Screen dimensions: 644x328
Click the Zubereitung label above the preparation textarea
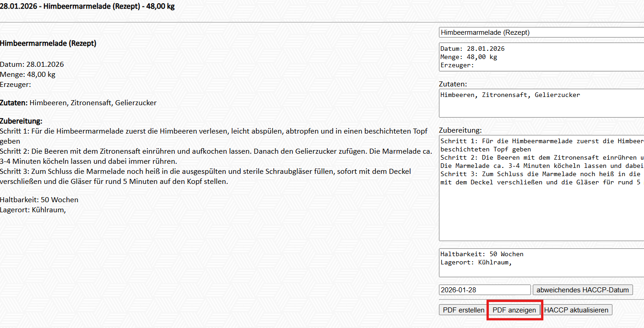click(x=460, y=130)
